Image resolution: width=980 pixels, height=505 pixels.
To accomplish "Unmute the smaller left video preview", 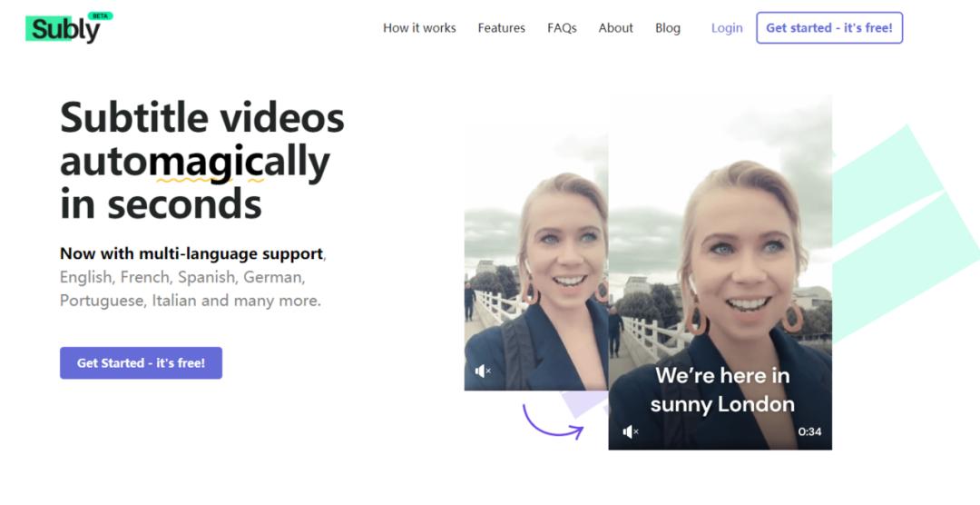I will 483,371.
